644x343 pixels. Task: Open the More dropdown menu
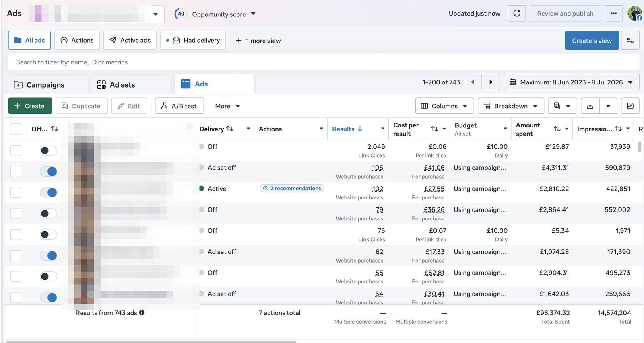click(x=227, y=106)
